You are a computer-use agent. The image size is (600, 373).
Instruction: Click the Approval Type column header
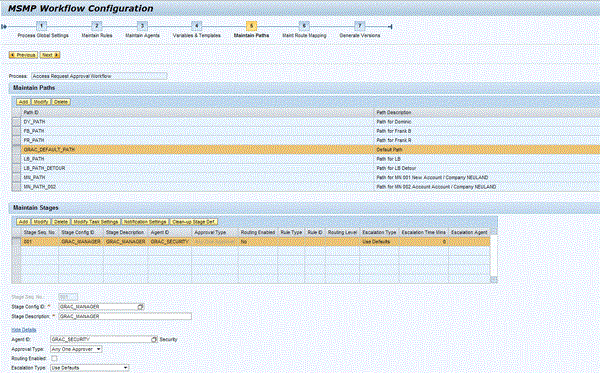215,232
